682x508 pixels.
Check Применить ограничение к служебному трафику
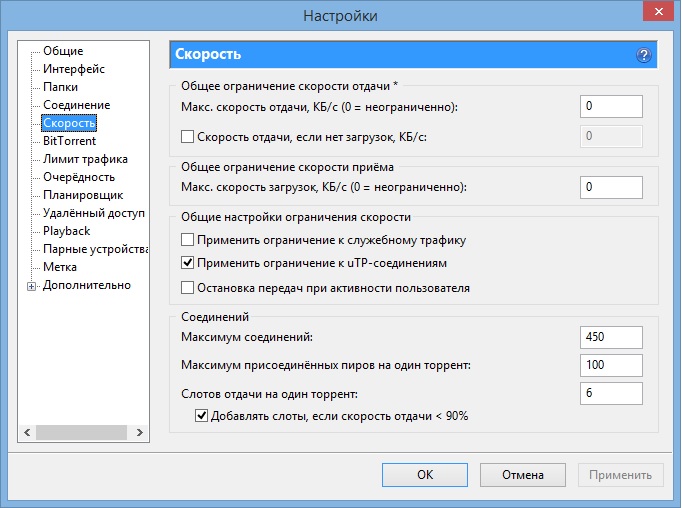(x=187, y=240)
